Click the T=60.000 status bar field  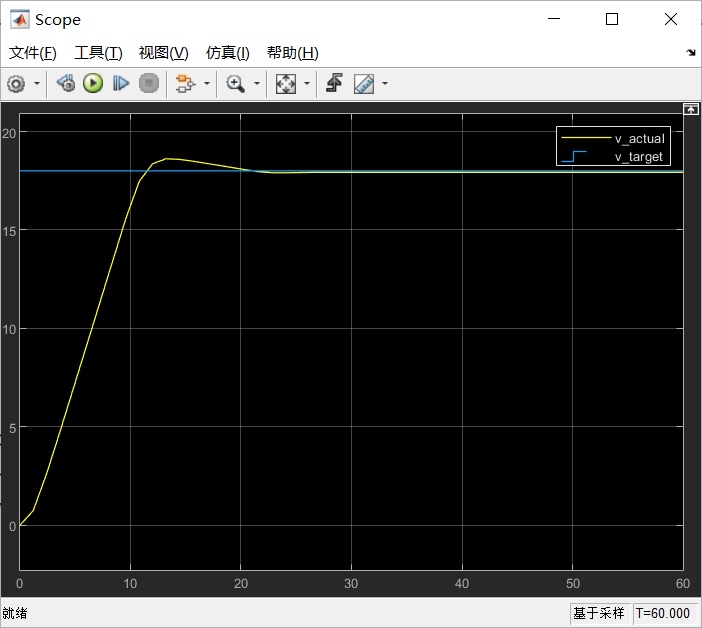pos(663,613)
